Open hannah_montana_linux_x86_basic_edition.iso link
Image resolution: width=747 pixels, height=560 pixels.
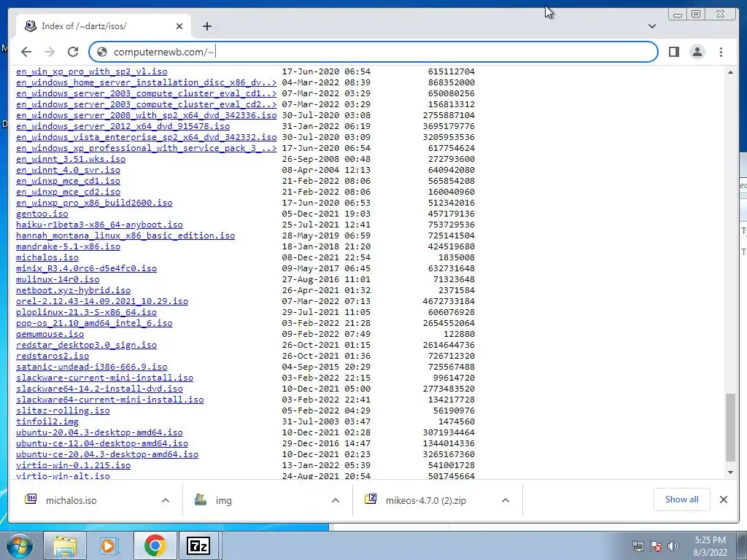(x=125, y=236)
